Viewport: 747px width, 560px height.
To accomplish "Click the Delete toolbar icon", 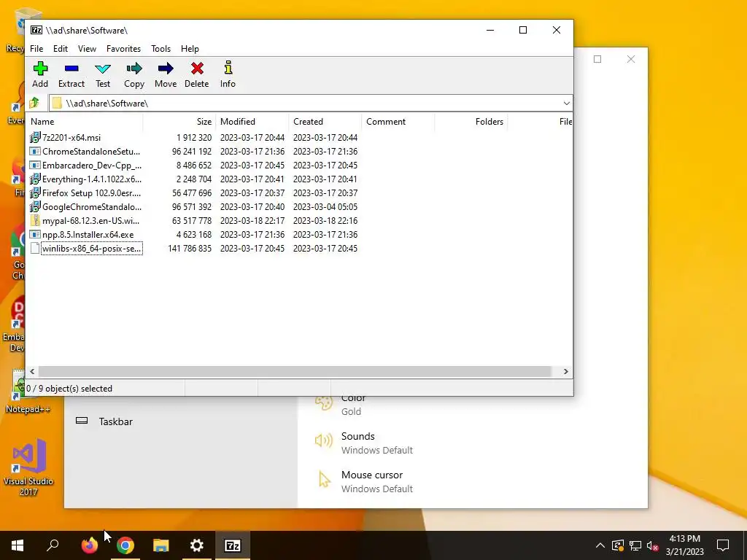I will pos(197,75).
